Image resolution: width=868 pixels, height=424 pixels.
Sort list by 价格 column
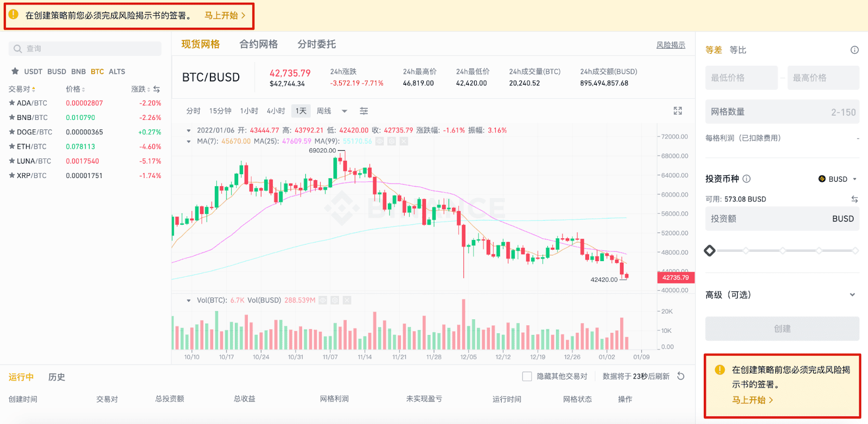pos(75,89)
